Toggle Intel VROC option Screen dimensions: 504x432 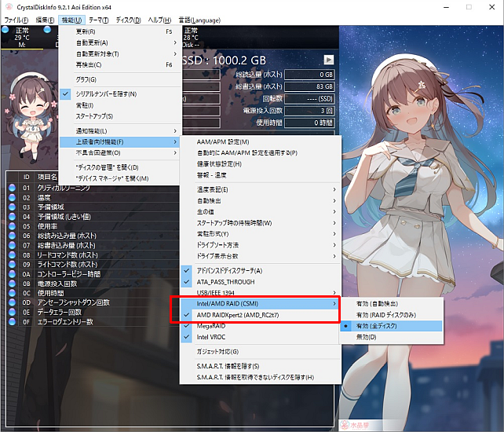pyautogui.click(x=261, y=337)
